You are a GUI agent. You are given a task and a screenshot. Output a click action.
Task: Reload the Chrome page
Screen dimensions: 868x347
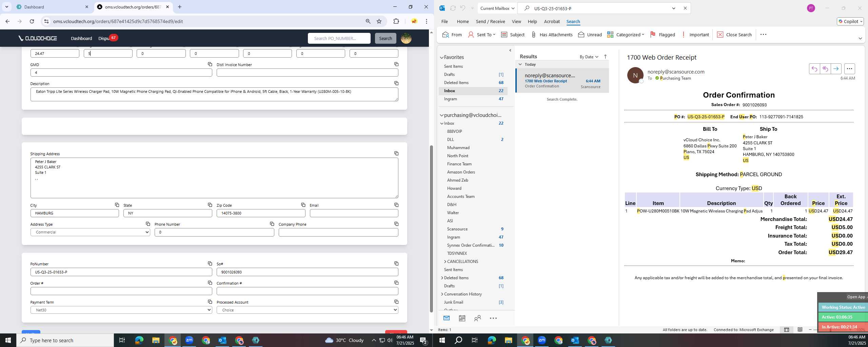click(x=32, y=21)
